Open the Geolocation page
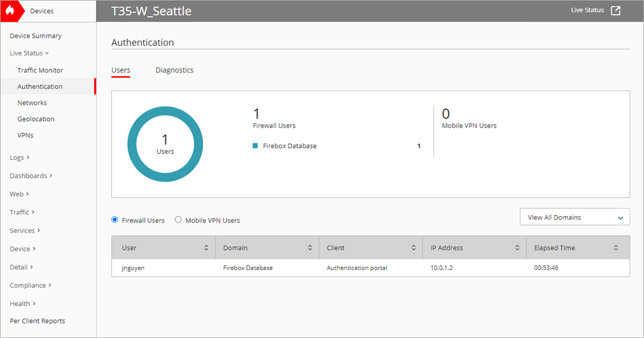Image resolution: width=644 pixels, height=338 pixels. coord(36,119)
